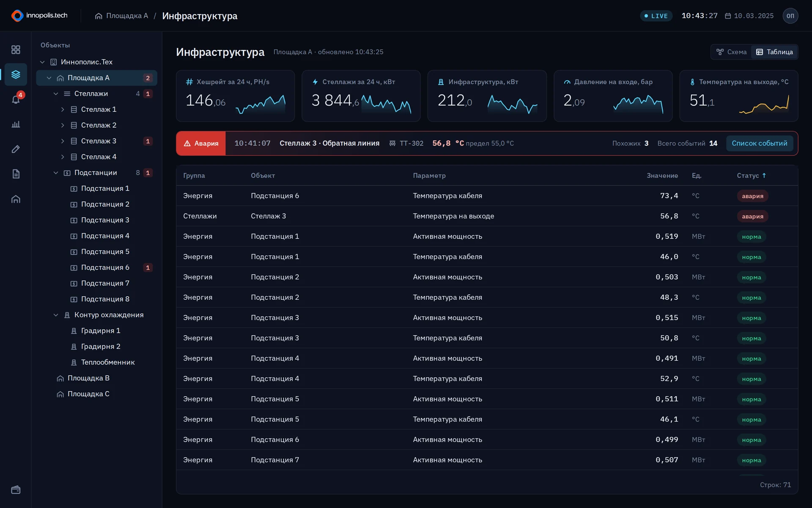Click thermometer icon on Температура на выходе card
This screenshot has width=812, height=508.
pyautogui.click(x=692, y=82)
